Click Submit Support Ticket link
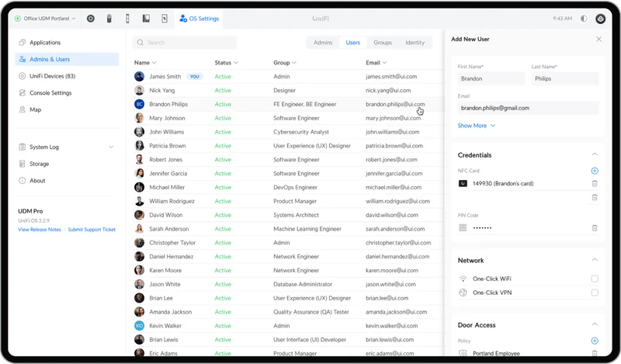Viewport: 621px width, 364px height. click(x=92, y=229)
